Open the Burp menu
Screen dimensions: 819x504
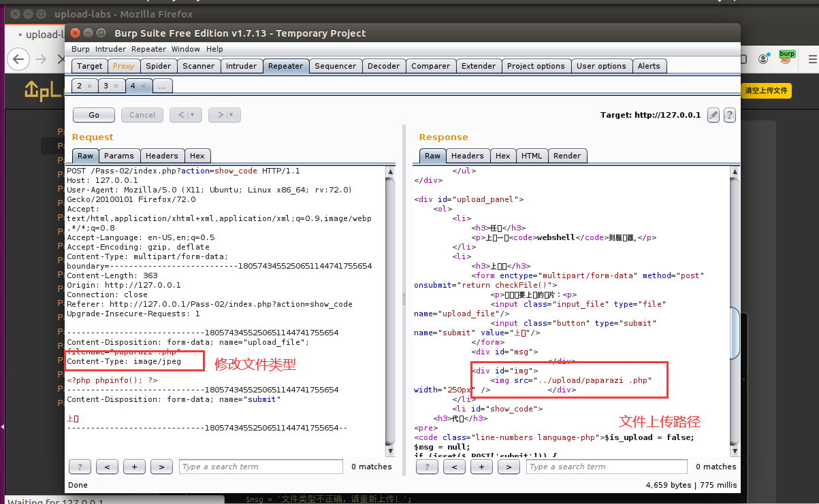pyautogui.click(x=80, y=49)
